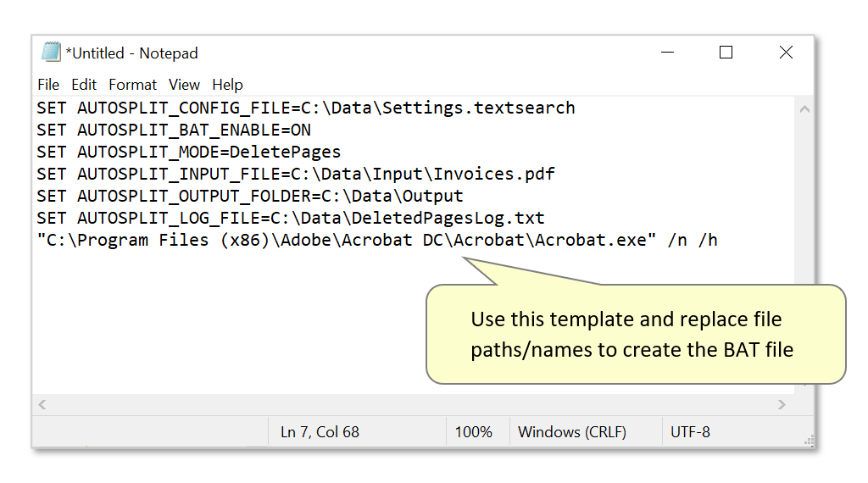Click the Ln 7, Col 68 status entry
Viewport: 868px width, 483px height.
coord(320,432)
